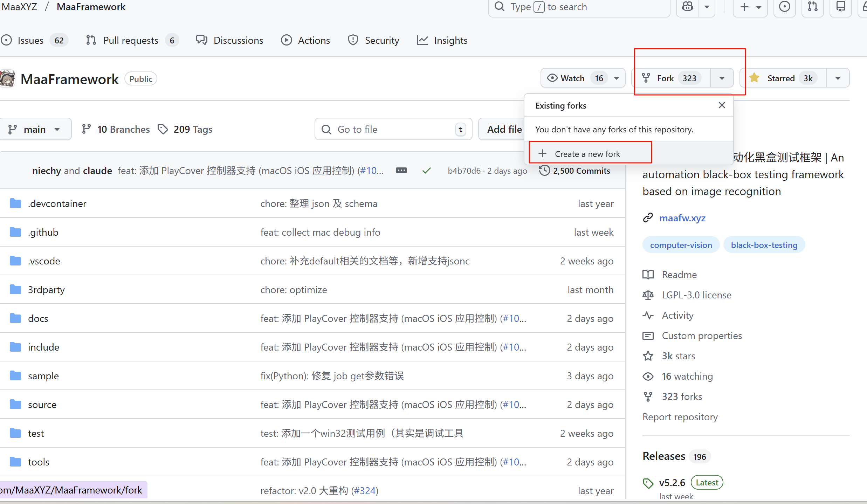Open the sample folder
The image size is (867, 504).
pyautogui.click(x=43, y=376)
